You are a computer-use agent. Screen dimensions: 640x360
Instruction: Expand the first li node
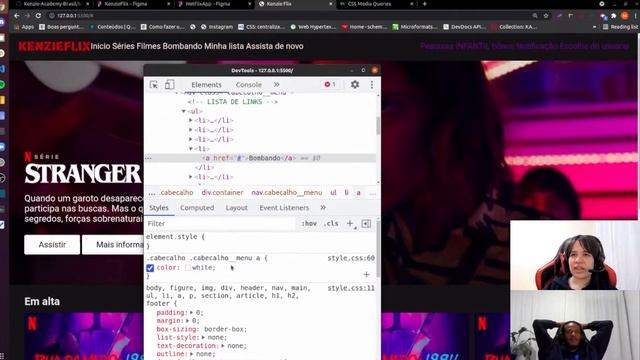[x=191, y=120]
